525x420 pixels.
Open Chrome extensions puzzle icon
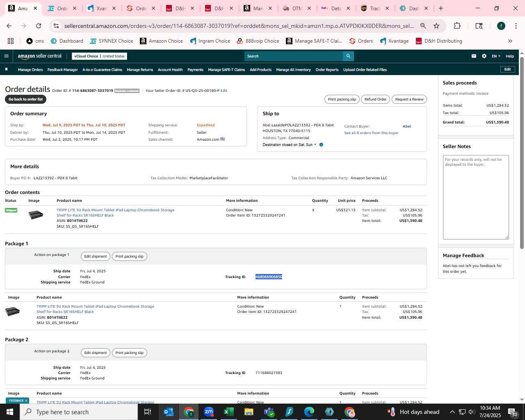(457, 26)
